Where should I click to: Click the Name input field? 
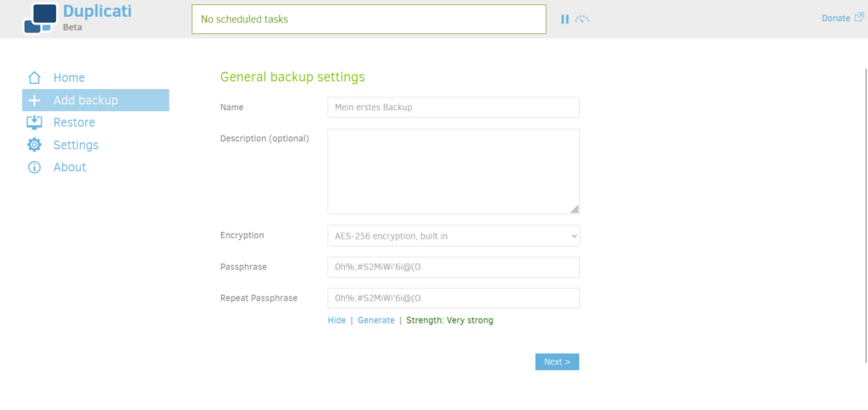(x=453, y=108)
